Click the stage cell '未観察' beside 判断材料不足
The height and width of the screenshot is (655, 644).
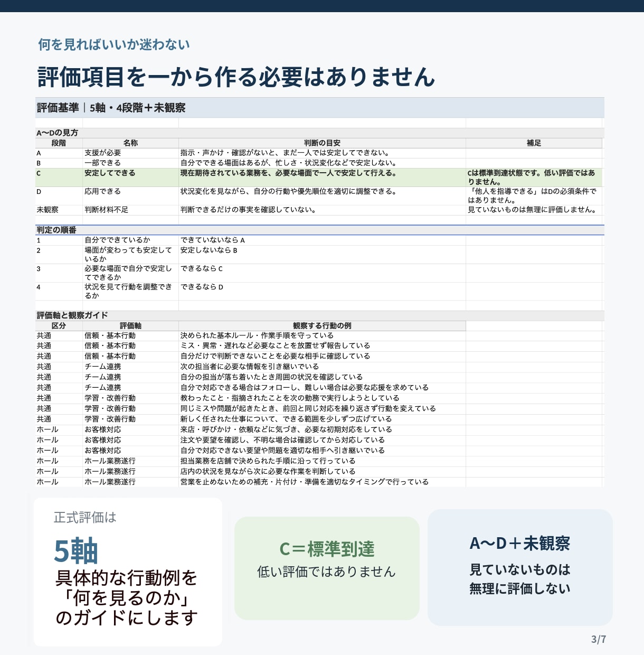click(x=48, y=210)
